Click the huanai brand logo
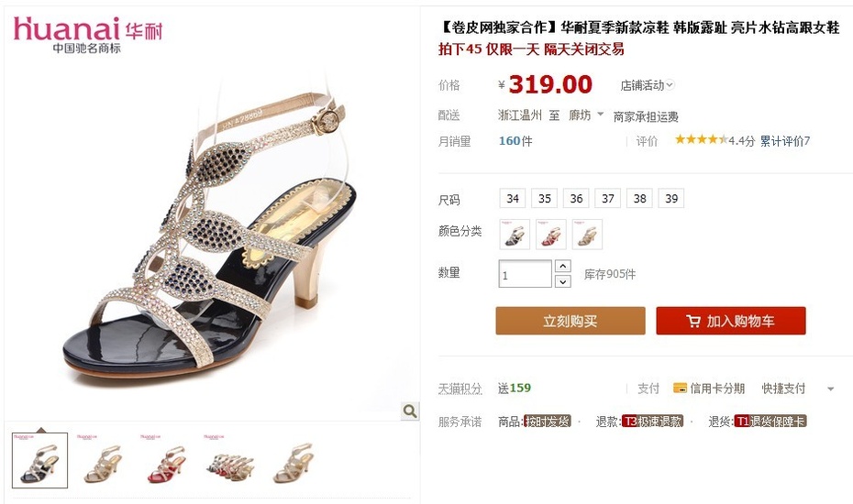The height and width of the screenshot is (504, 853). 88,34
